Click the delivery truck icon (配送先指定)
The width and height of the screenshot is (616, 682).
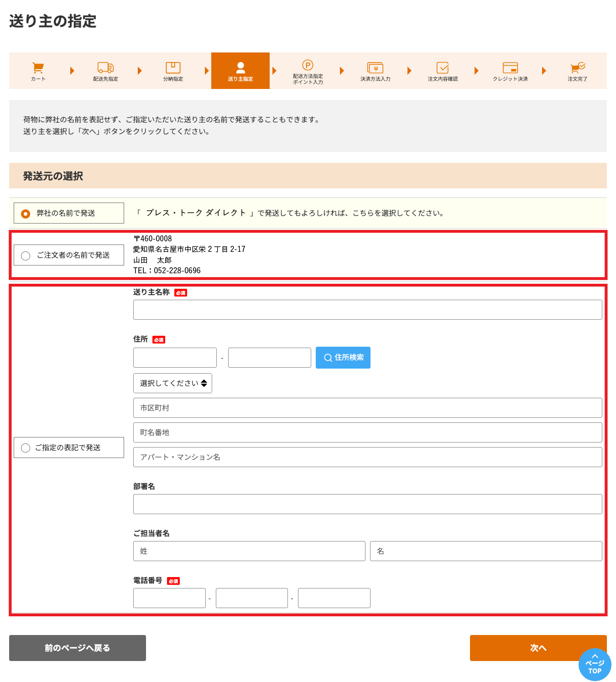tap(105, 68)
